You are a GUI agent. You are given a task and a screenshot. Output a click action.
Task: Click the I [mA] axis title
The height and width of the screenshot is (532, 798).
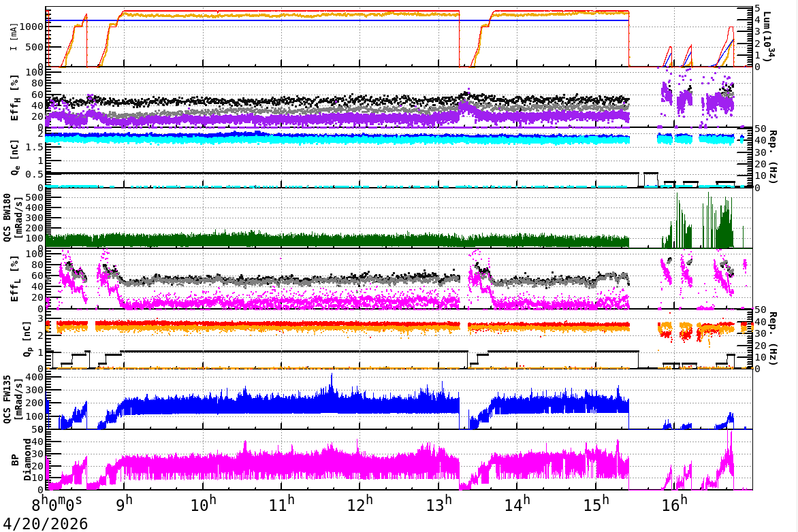click(x=13, y=37)
